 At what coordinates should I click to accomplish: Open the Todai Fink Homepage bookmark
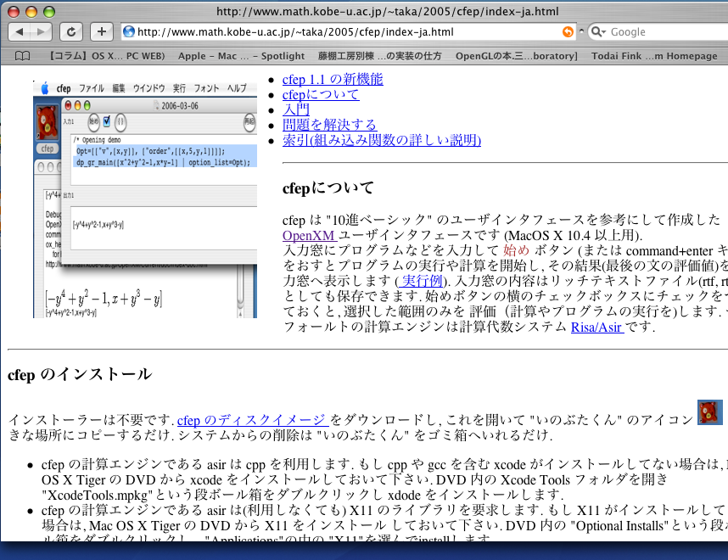point(654,56)
